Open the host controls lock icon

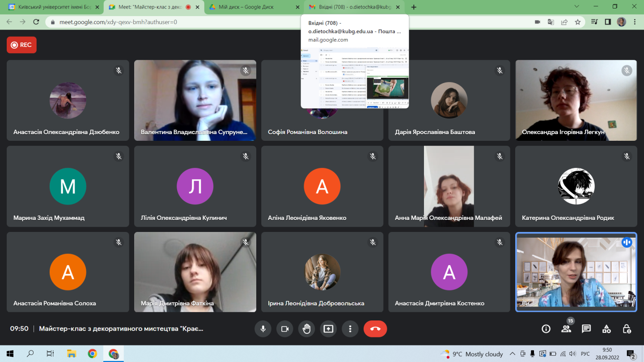pyautogui.click(x=627, y=329)
